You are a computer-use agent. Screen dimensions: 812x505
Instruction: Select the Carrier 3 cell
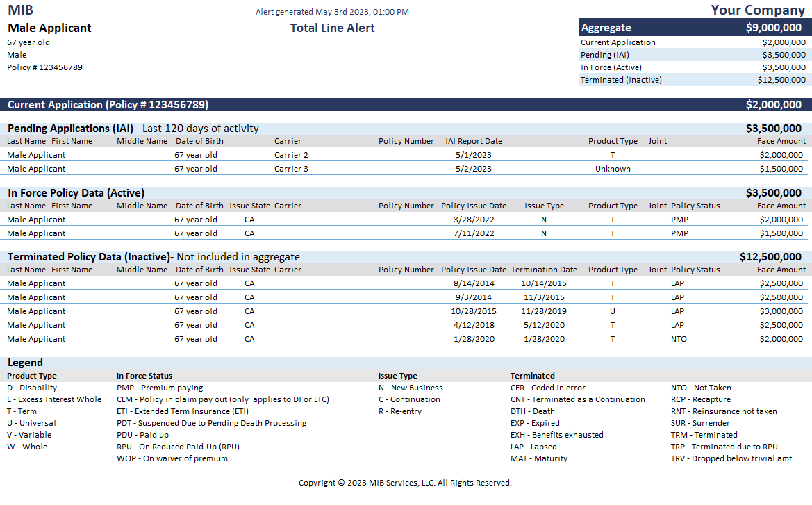click(x=291, y=169)
